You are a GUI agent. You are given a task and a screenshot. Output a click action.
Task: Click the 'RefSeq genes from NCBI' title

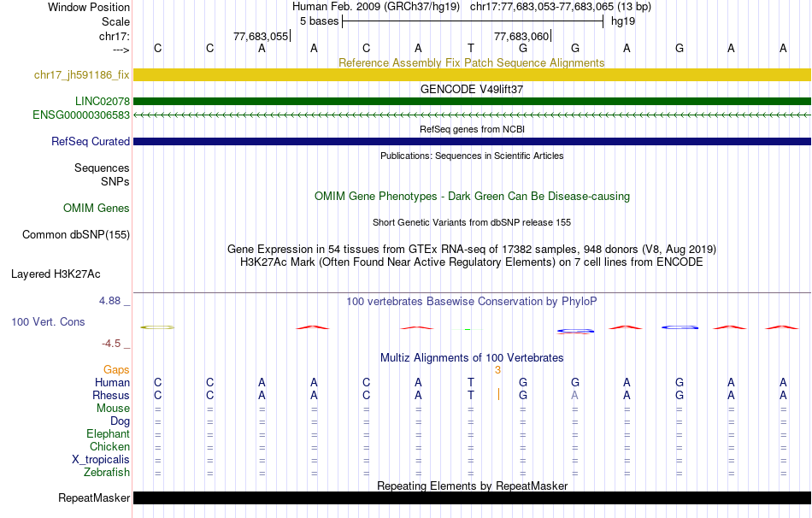point(472,129)
